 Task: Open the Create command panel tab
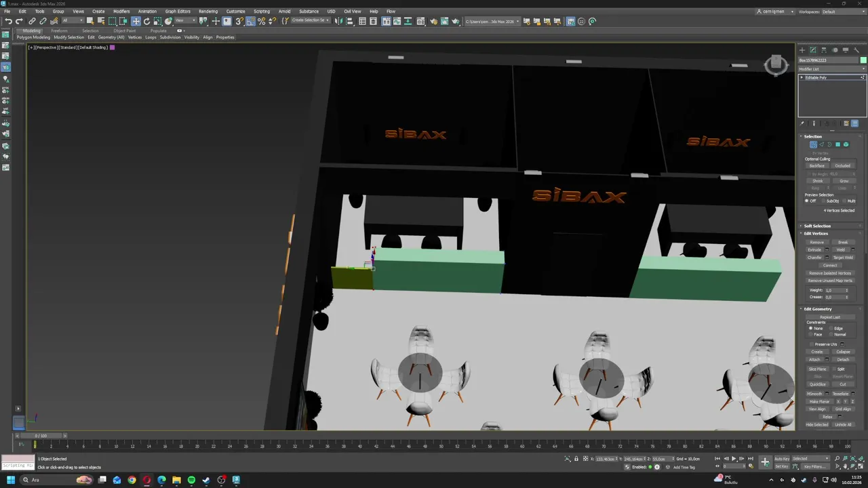tap(802, 49)
